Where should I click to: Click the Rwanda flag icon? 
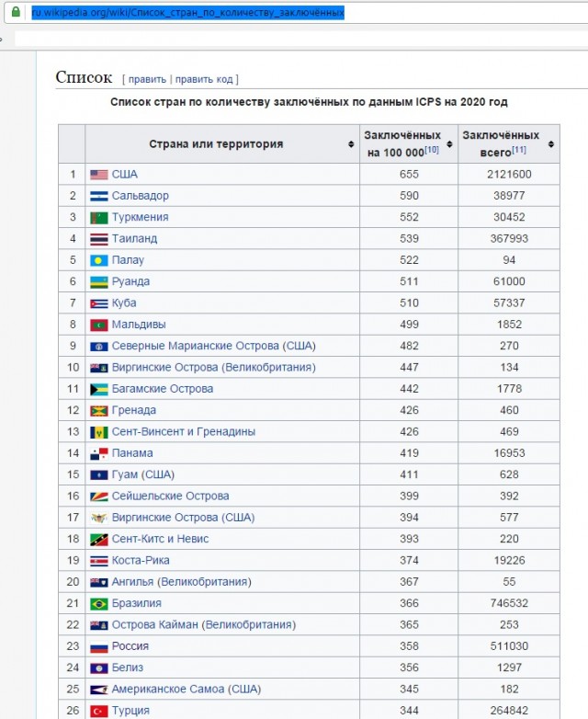coord(99,282)
